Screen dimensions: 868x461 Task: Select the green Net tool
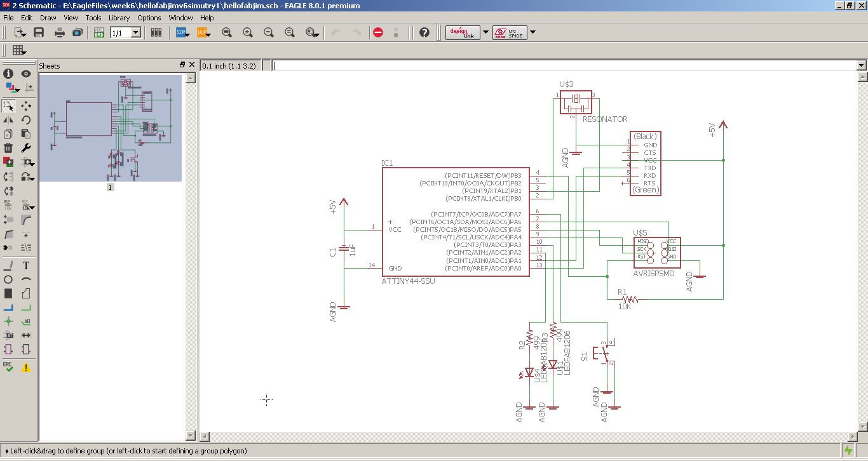click(x=26, y=307)
